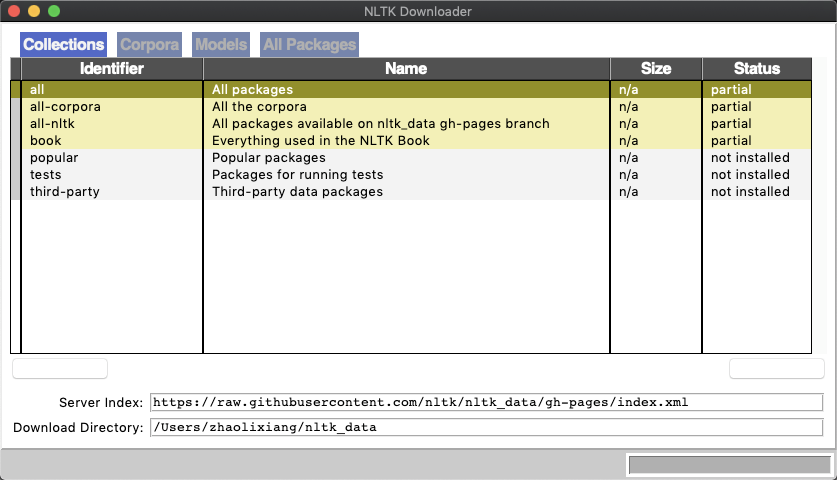Click 'Packages for running tests' cell
Viewport: 837px width, 480px height.
pyautogui.click(x=297, y=175)
